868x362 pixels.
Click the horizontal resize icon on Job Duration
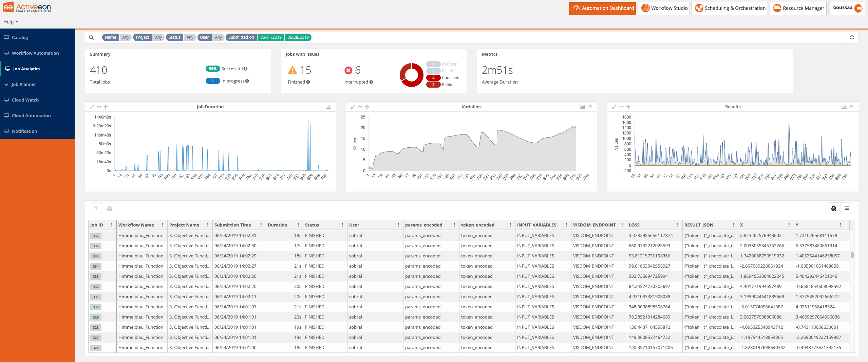99,107
